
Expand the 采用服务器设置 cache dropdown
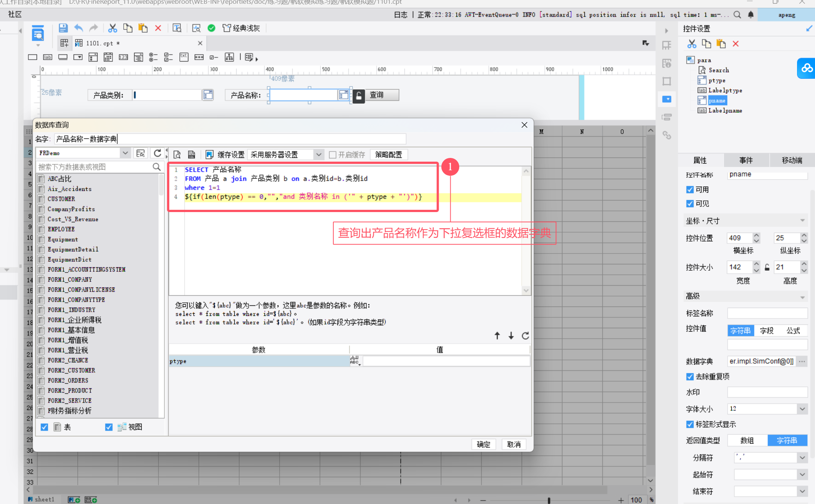coord(318,155)
